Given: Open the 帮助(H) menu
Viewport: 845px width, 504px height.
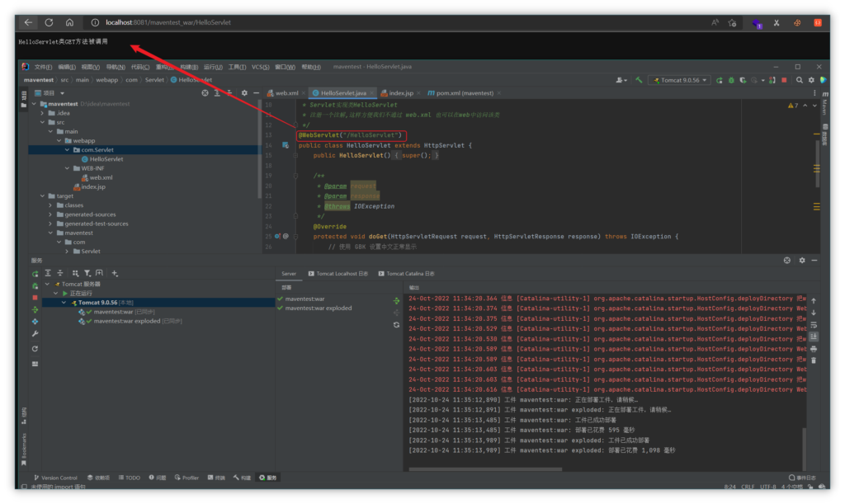Looking at the screenshot, I should point(311,67).
